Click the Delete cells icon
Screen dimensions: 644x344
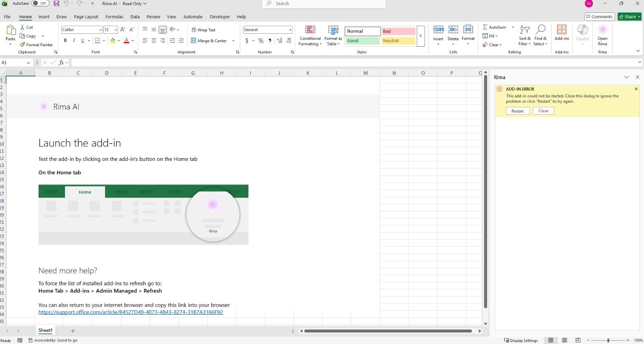tap(453, 30)
